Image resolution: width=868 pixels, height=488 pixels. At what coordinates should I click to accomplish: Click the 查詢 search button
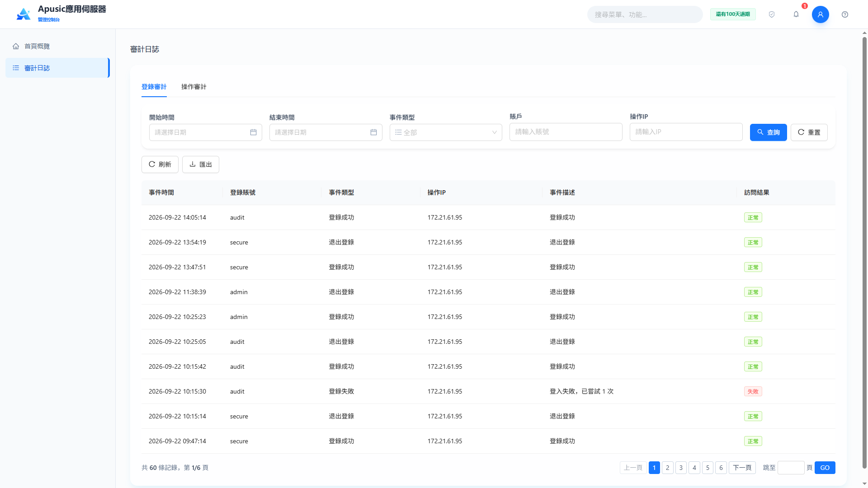(768, 132)
